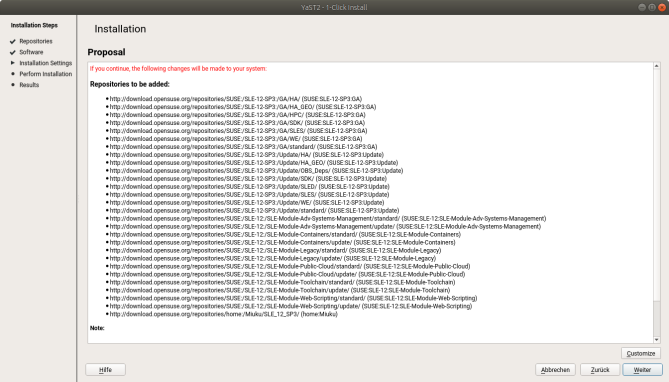The height and width of the screenshot is (382, 669).
Task: Click scrollbar down arrow in proposal
Action: pyautogui.click(x=657, y=340)
